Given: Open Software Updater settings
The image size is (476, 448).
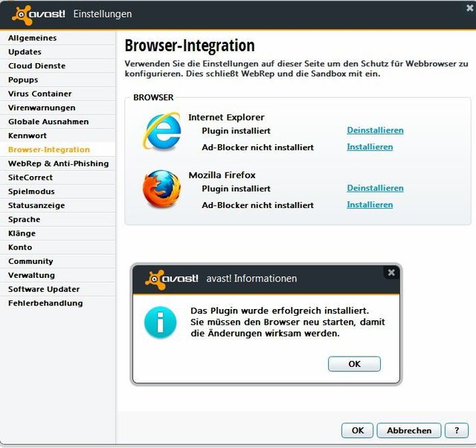Looking at the screenshot, I should [58, 289].
